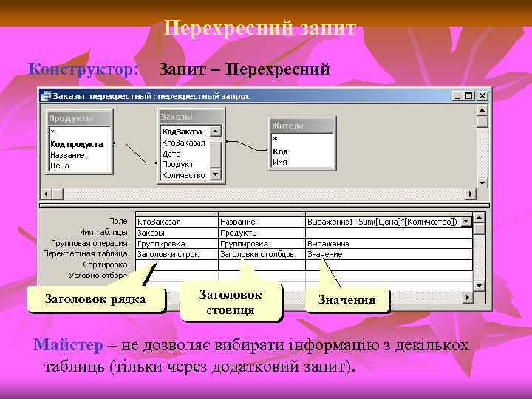The image size is (532, 399).
Task: Click upper pane vertical scroll down arrow
Action: click(x=482, y=183)
